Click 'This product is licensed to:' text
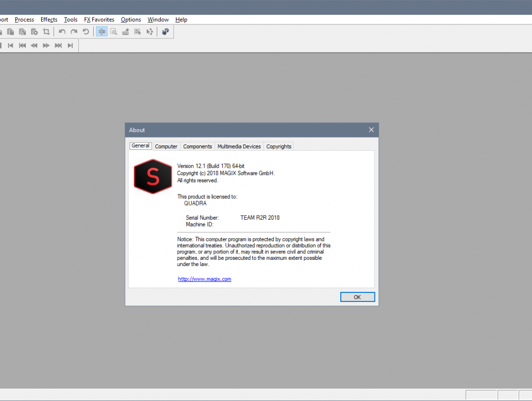The image size is (532, 401). tap(208, 197)
